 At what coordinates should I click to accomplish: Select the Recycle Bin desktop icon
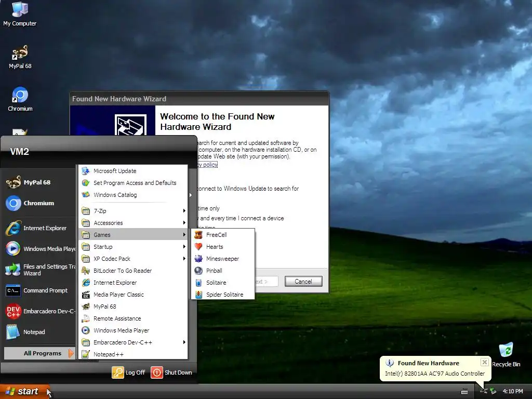click(x=506, y=355)
